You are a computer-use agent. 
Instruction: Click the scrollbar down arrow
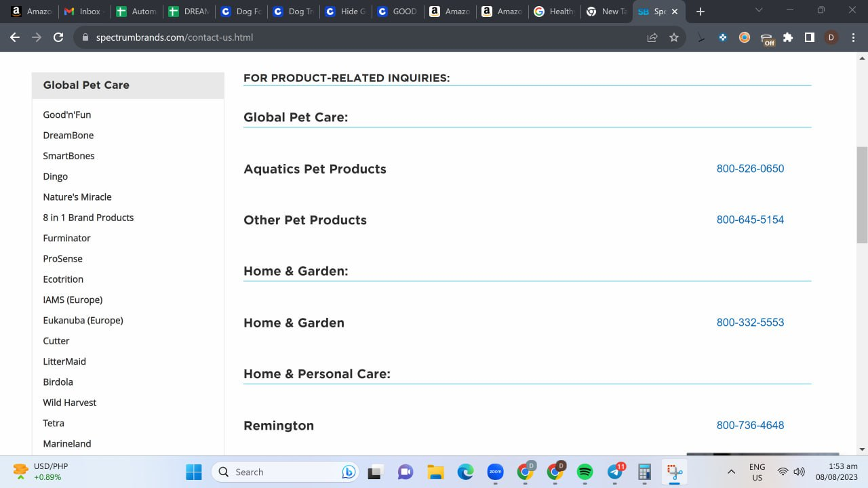(862, 449)
